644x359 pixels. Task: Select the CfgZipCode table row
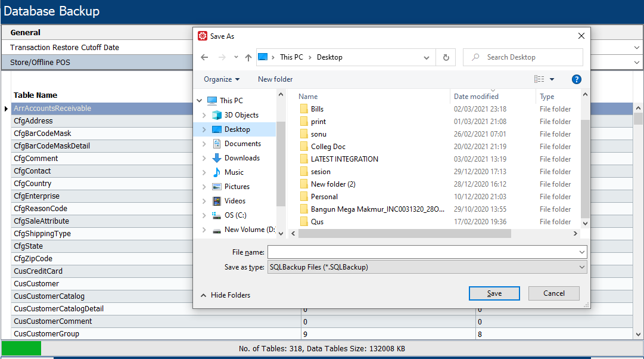coord(102,259)
